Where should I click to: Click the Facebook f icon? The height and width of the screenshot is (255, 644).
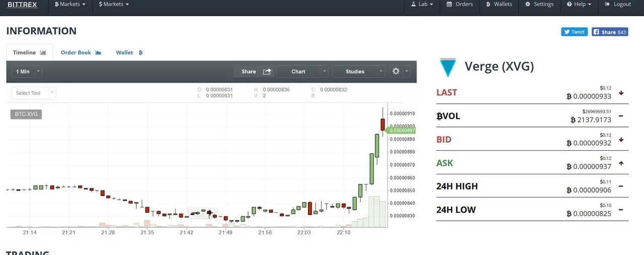click(x=596, y=32)
